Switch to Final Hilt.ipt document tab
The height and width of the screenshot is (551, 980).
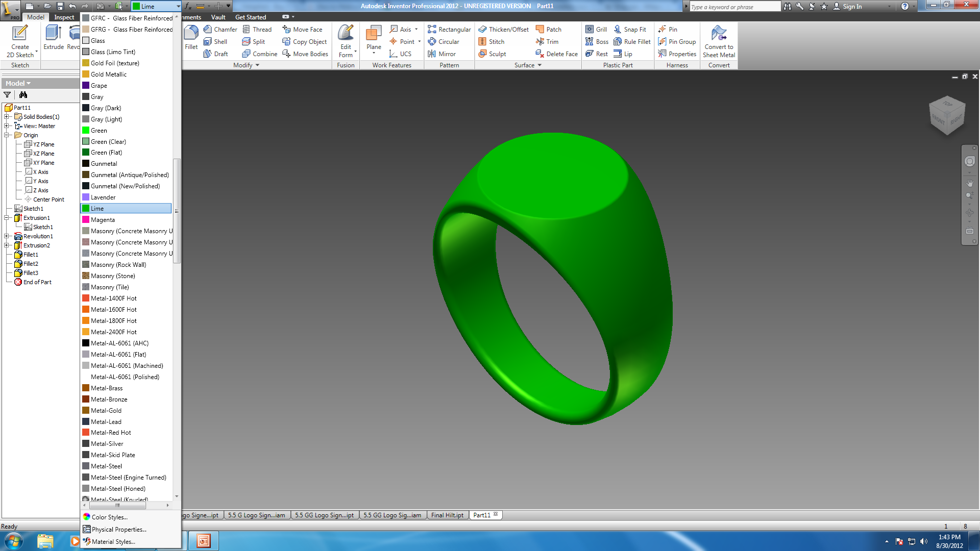pos(447,515)
